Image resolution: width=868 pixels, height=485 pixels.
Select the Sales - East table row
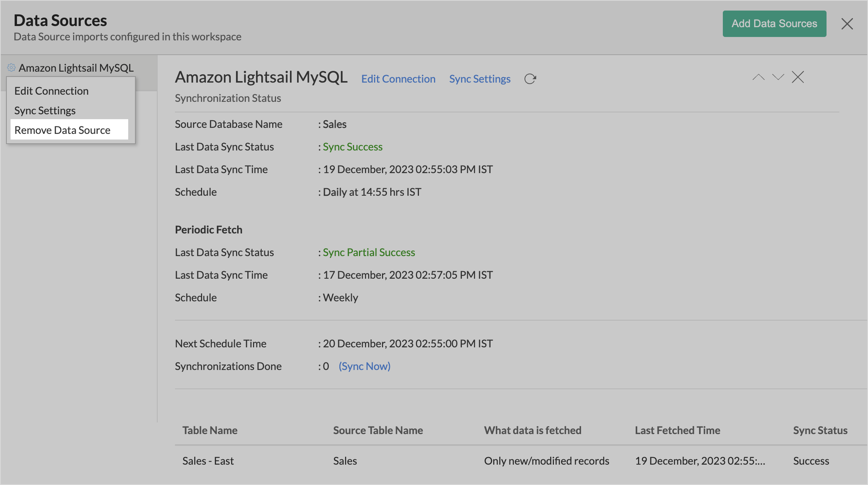click(x=208, y=461)
